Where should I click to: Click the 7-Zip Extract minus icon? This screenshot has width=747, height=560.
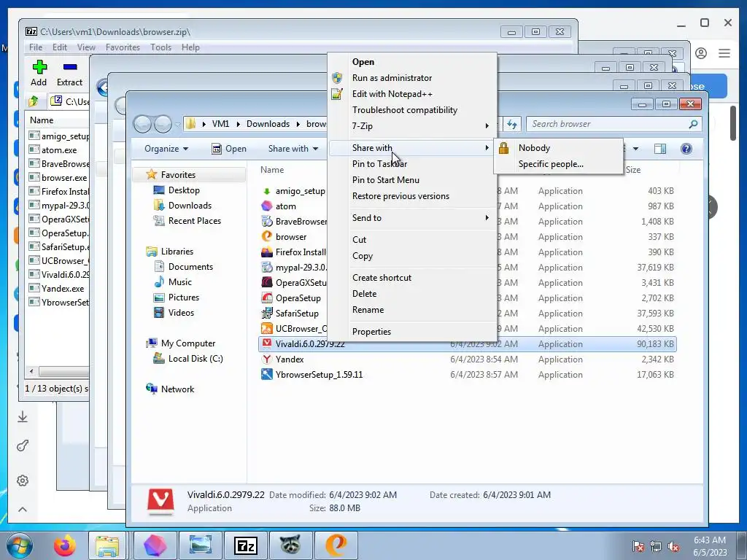click(x=70, y=67)
